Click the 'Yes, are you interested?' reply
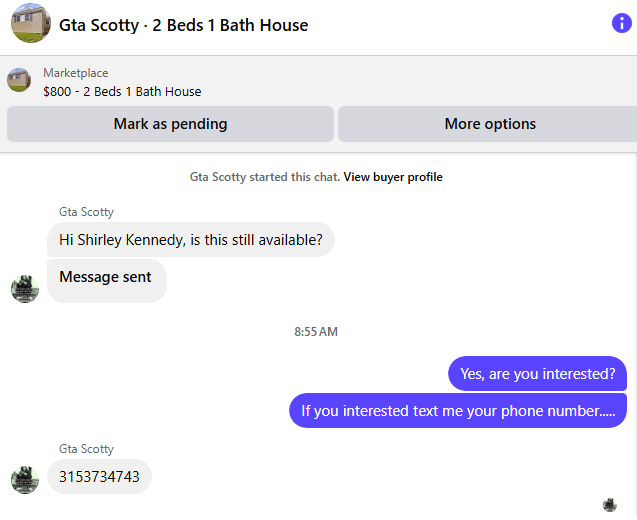This screenshot has height=520, width=637. tap(537, 374)
